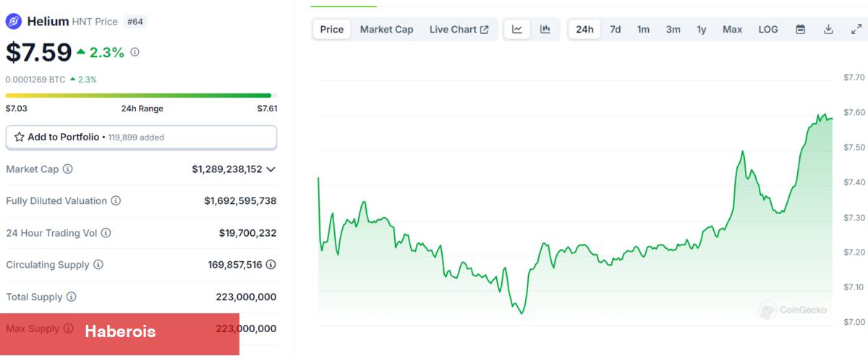Click the $7.70 axis label
This screenshot has width=868, height=356.
tap(854, 77)
